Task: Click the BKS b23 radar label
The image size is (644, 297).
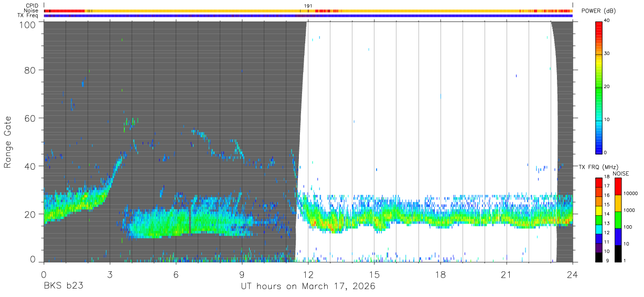Action: tap(63, 287)
